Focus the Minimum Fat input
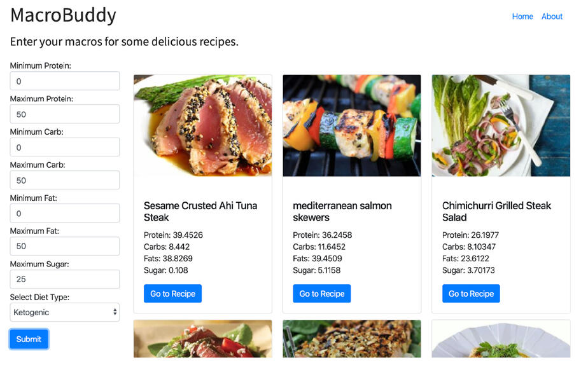This screenshot has height=370, width=588. (64, 214)
